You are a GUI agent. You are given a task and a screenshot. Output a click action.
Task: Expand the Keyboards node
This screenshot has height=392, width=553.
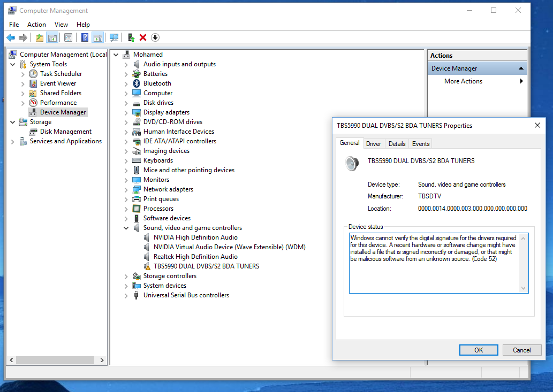[126, 160]
